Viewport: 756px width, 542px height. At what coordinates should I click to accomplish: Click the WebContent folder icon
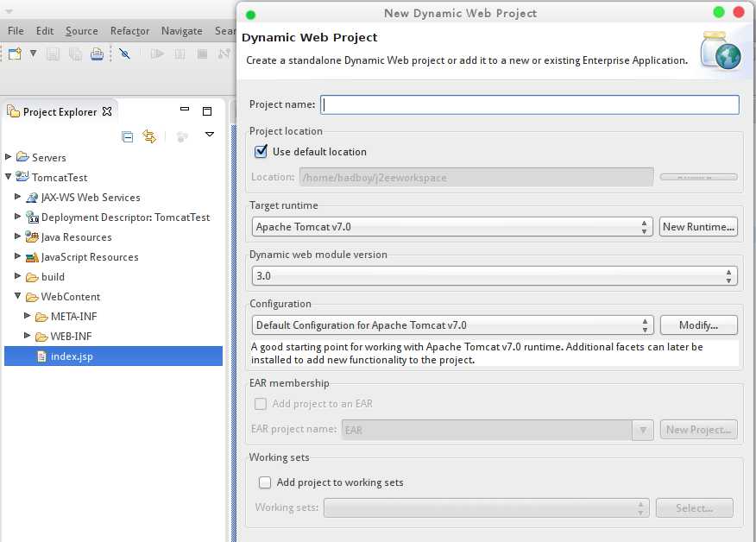(x=32, y=297)
